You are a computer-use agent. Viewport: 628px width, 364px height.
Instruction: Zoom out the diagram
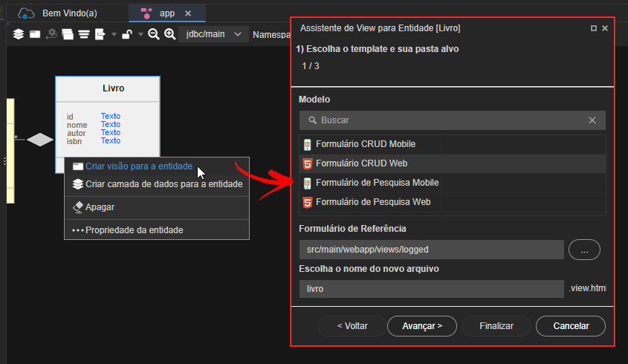pyautogui.click(x=153, y=34)
